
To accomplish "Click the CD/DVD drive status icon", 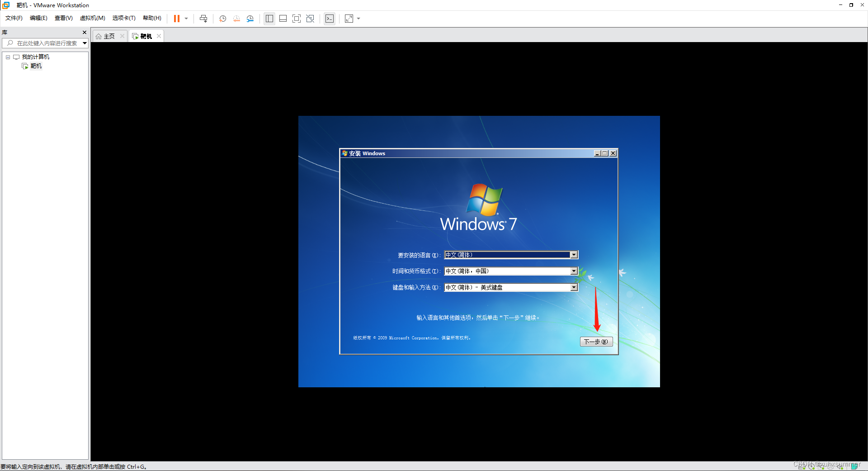I will tap(811, 466).
